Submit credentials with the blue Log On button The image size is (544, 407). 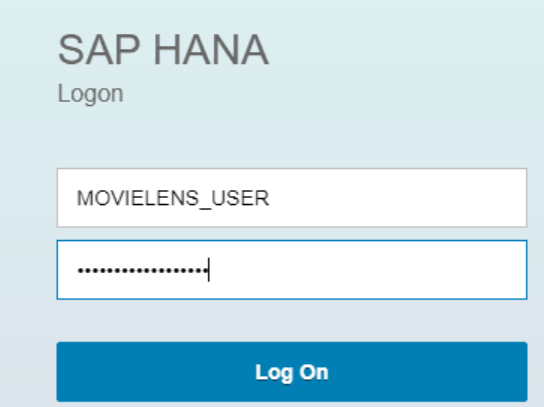[292, 372]
